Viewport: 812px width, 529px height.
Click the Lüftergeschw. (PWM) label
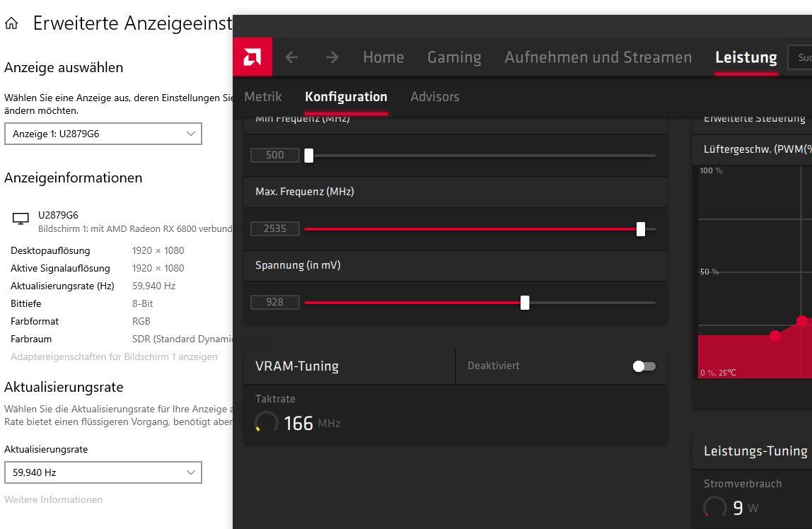point(758,149)
